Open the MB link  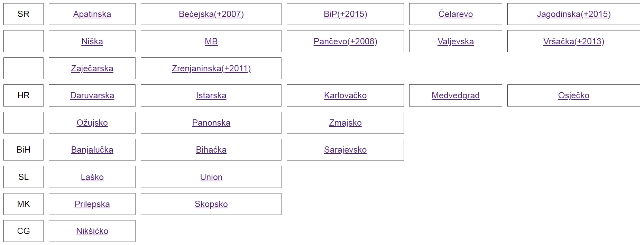[x=211, y=42]
